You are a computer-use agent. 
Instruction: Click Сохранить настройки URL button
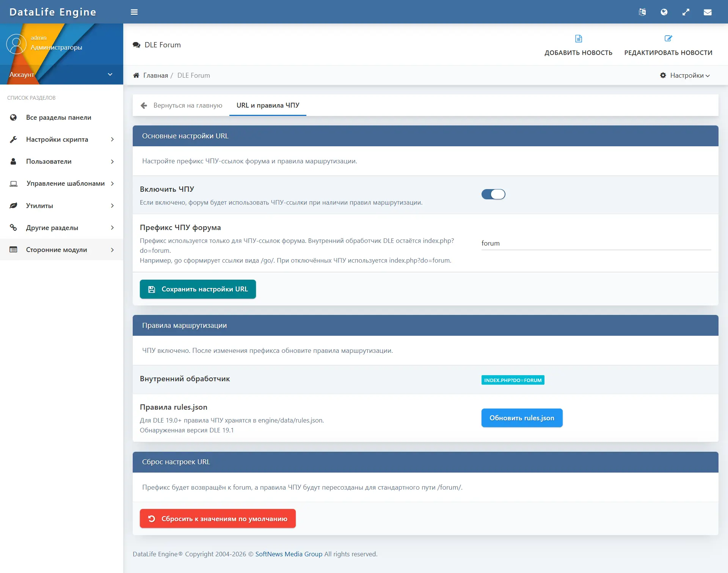[x=198, y=289]
